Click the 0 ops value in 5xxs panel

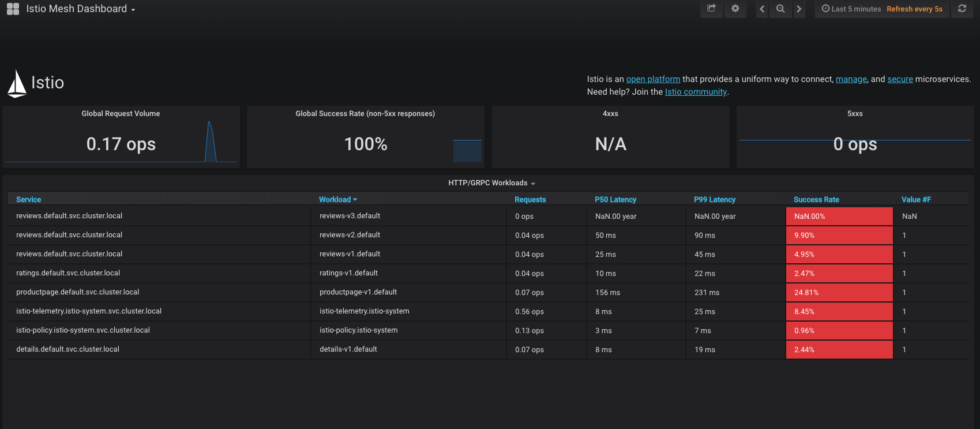point(855,144)
